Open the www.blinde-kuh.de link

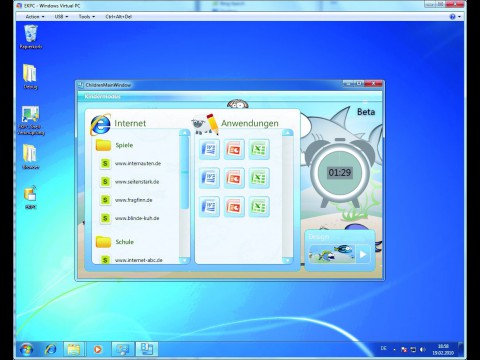(137, 218)
